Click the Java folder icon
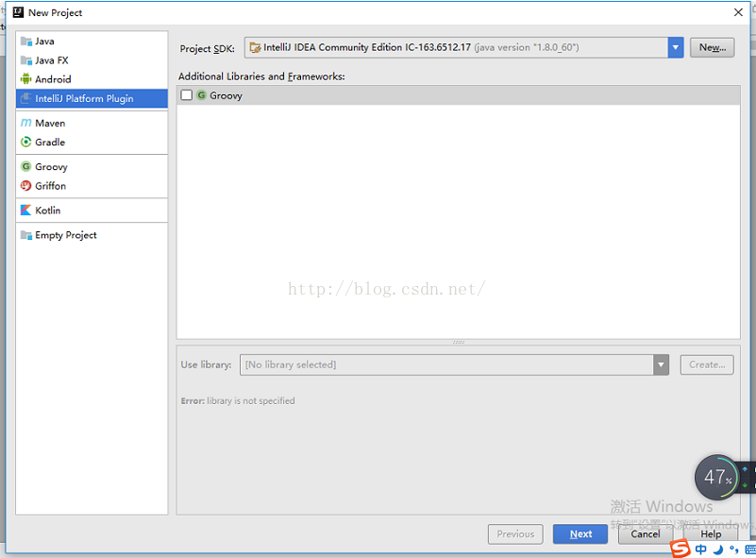 26,41
